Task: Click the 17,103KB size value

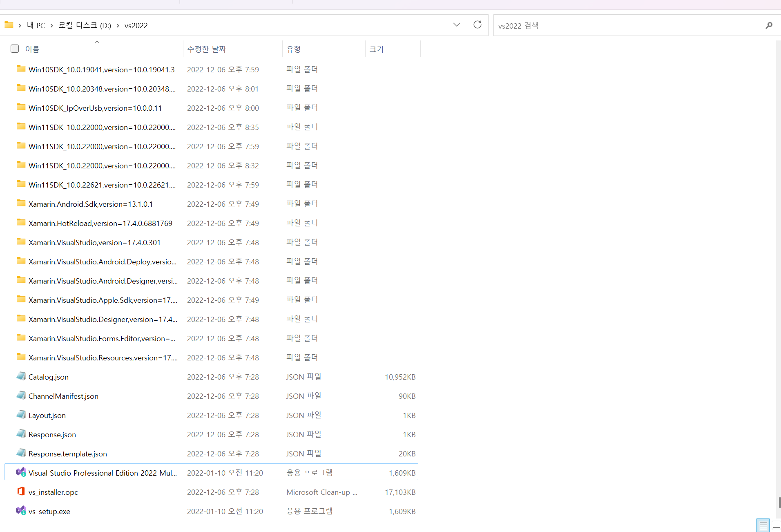Action: pos(400,492)
